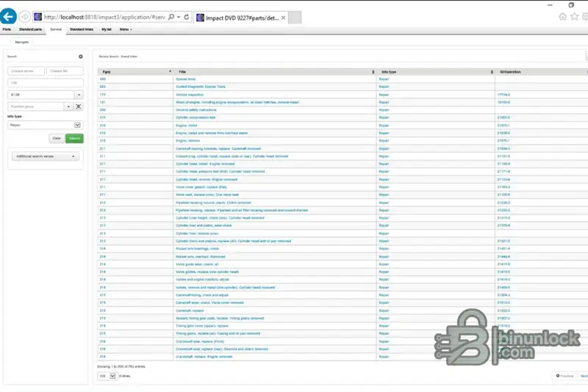The width and height of the screenshot is (588, 392).
Task: Open 'Guided Diagnostic Special Tools' link
Action: point(201,87)
